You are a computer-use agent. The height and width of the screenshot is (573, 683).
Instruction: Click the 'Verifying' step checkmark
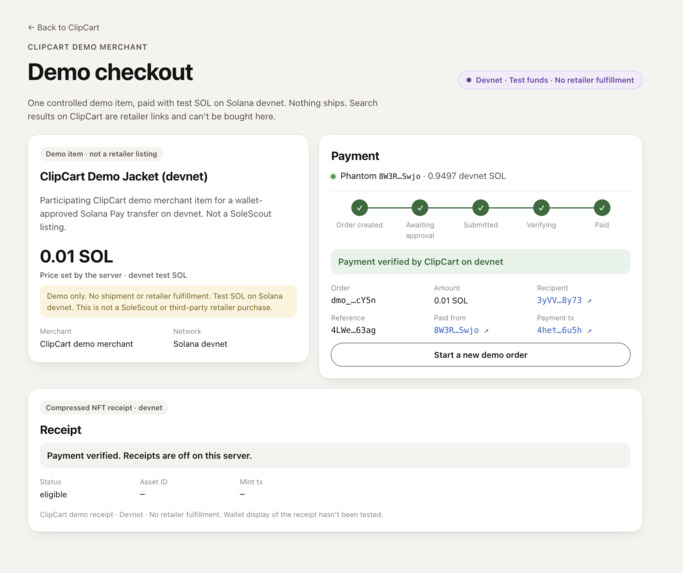pos(541,208)
